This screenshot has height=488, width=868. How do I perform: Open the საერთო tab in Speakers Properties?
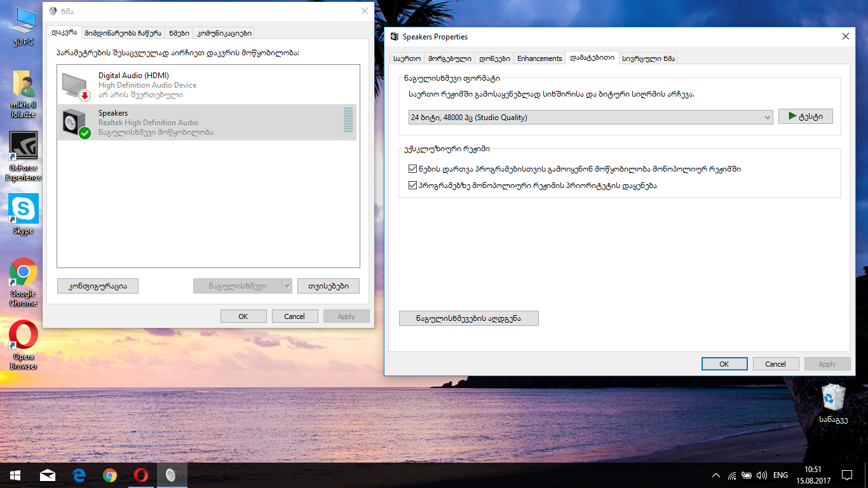[407, 58]
